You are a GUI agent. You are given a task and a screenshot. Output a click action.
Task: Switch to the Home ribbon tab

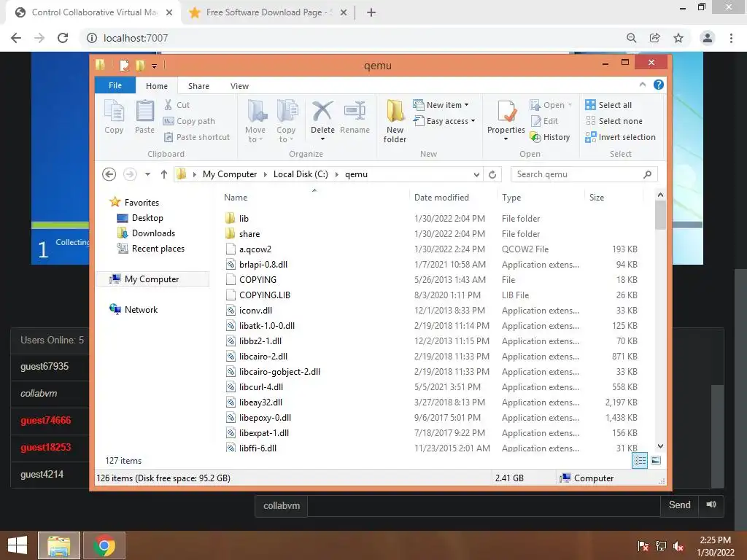pos(157,86)
